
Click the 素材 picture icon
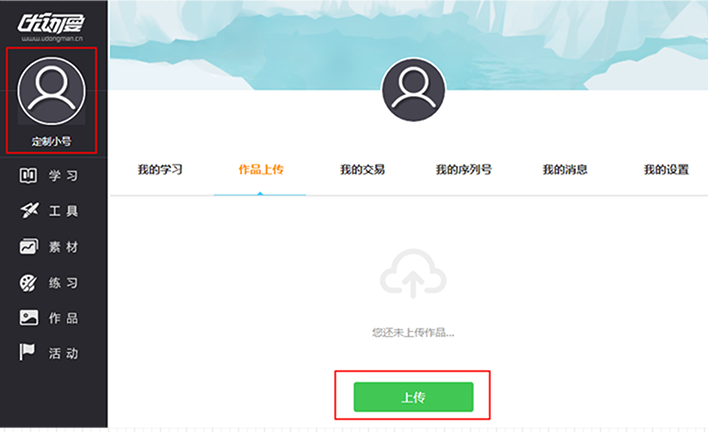coord(29,246)
